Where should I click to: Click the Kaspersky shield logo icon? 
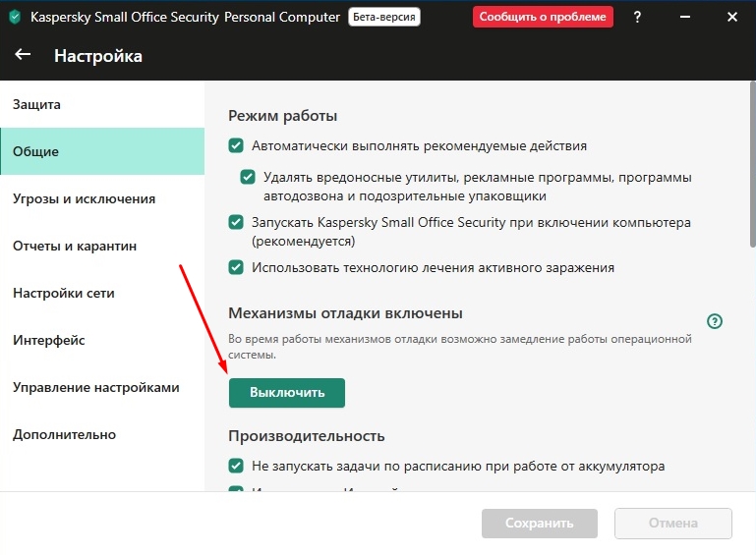(x=15, y=18)
